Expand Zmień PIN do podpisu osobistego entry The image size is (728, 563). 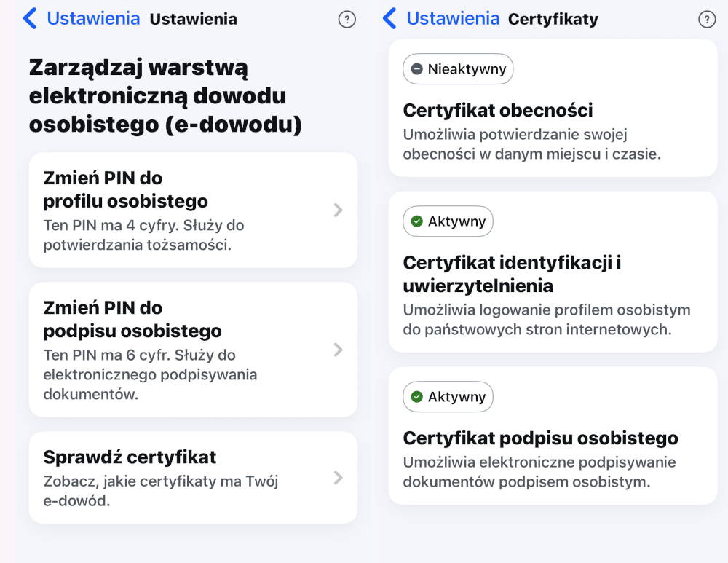point(337,350)
